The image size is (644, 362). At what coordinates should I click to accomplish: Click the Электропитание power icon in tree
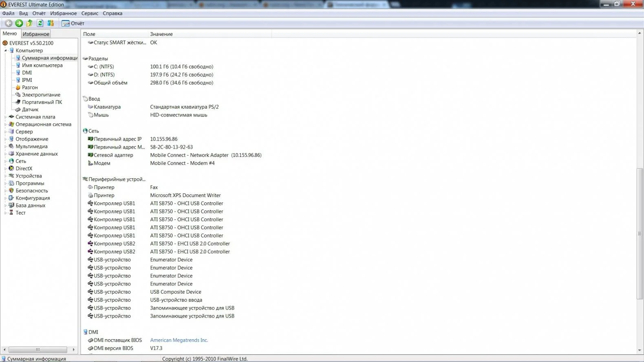coord(18,95)
